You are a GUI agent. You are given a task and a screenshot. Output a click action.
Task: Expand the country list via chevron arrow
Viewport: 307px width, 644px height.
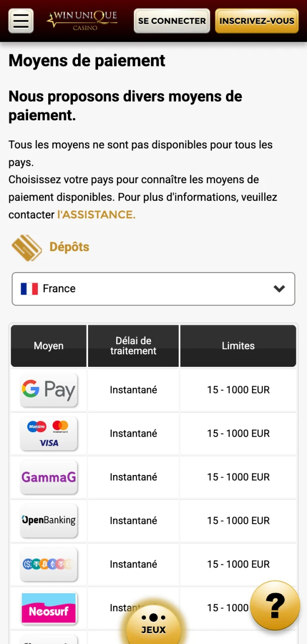pyautogui.click(x=279, y=289)
